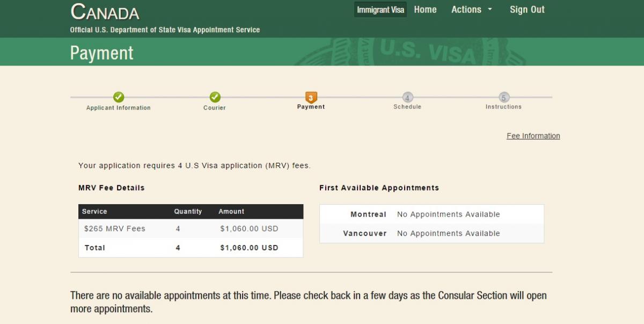This screenshot has width=644, height=324.
Task: Click the Montreal appointment row
Action: tap(431, 214)
